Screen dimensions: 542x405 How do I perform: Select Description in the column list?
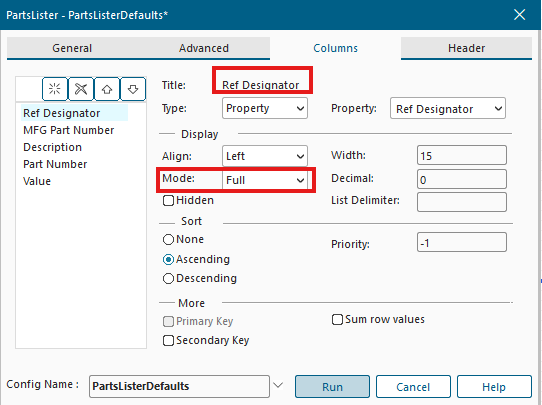(x=53, y=147)
